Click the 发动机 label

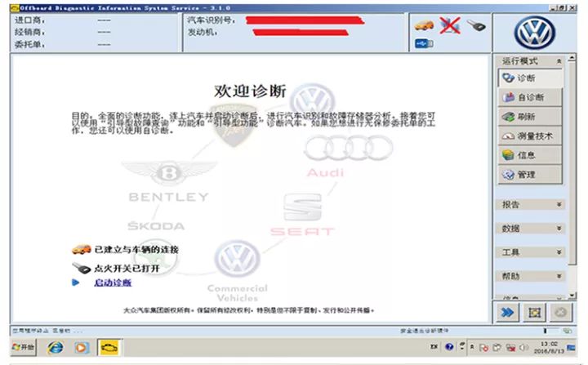(x=202, y=33)
